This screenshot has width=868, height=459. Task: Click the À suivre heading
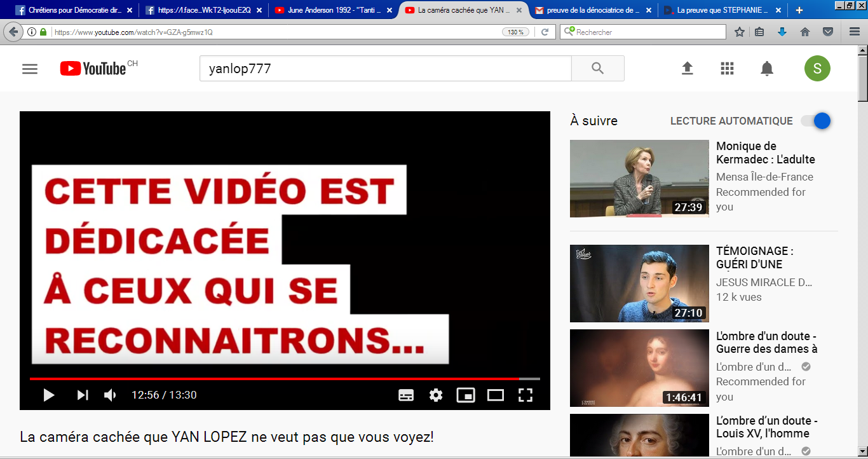coord(593,121)
